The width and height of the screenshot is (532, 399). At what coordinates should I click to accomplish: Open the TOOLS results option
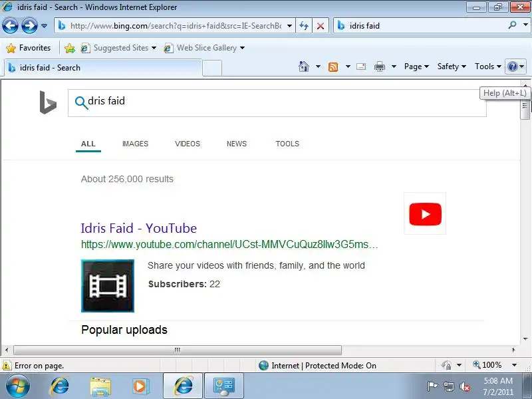pyautogui.click(x=287, y=144)
